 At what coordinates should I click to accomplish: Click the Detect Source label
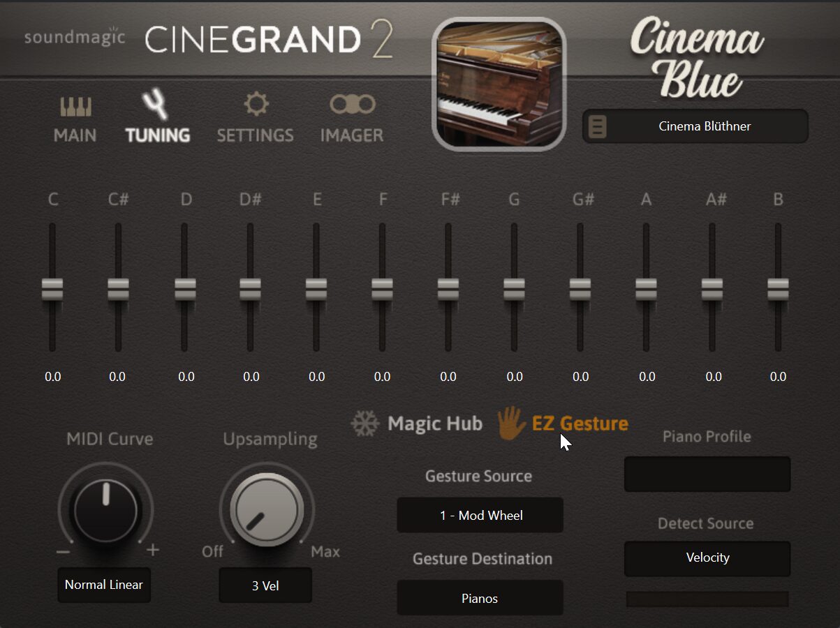(x=705, y=523)
